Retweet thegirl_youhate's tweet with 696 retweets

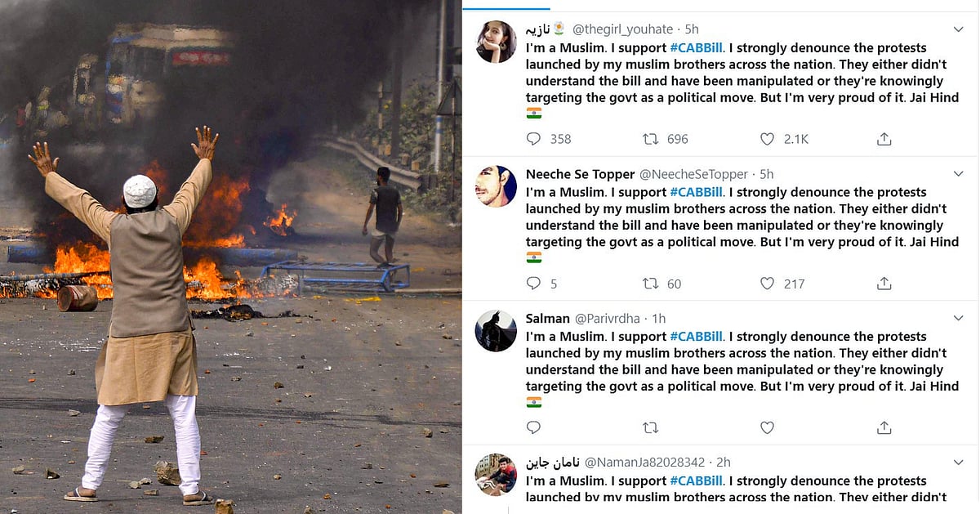coord(651,139)
